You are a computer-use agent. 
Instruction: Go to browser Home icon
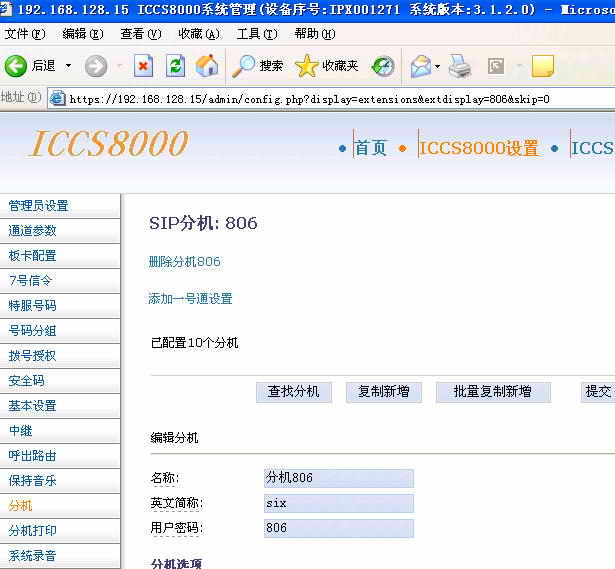coord(207,66)
